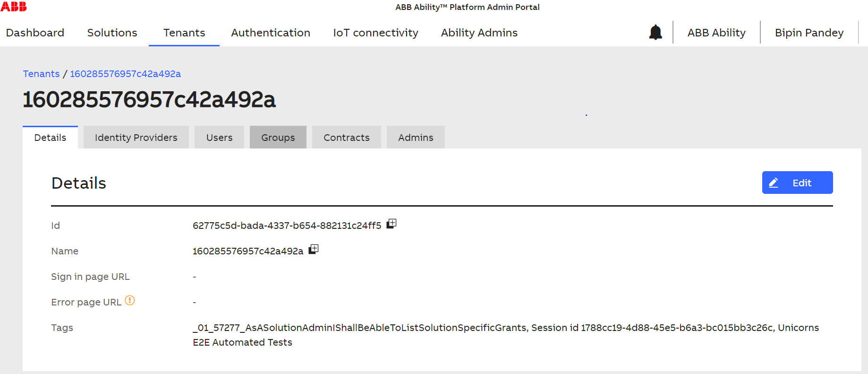
Task: Switch to the Identity Providers tab
Action: click(x=136, y=137)
